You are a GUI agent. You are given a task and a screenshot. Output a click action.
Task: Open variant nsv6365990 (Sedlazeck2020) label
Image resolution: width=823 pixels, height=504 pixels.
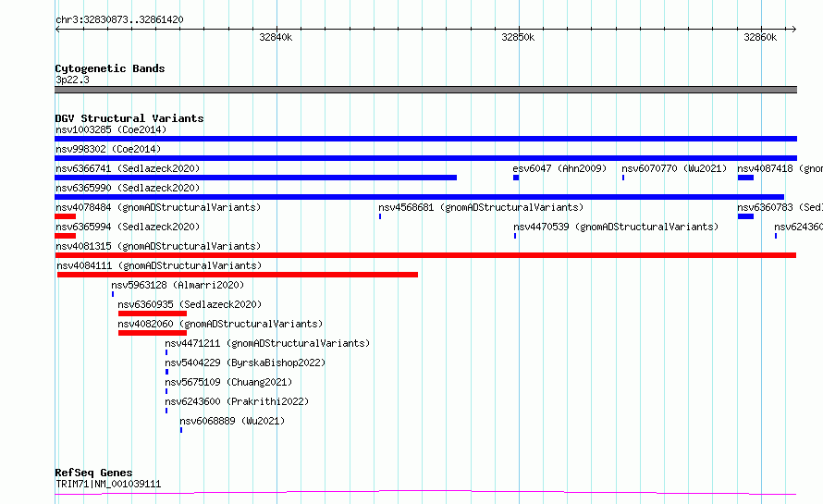(128, 188)
